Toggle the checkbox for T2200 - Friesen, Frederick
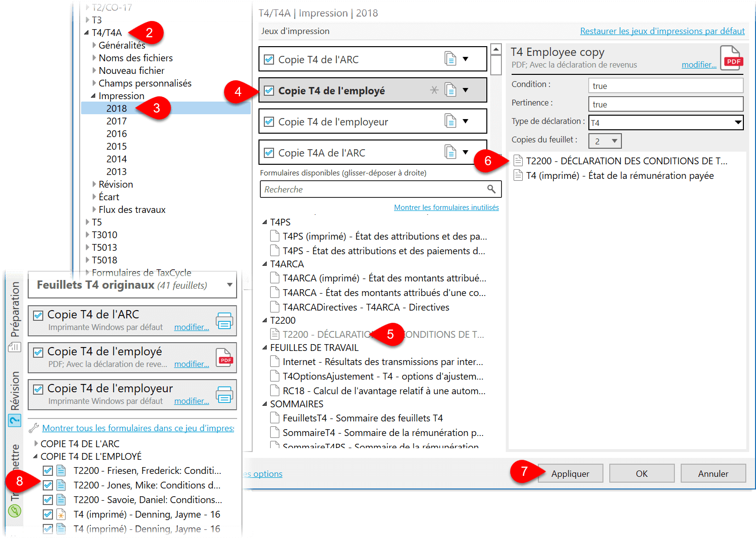 point(48,470)
